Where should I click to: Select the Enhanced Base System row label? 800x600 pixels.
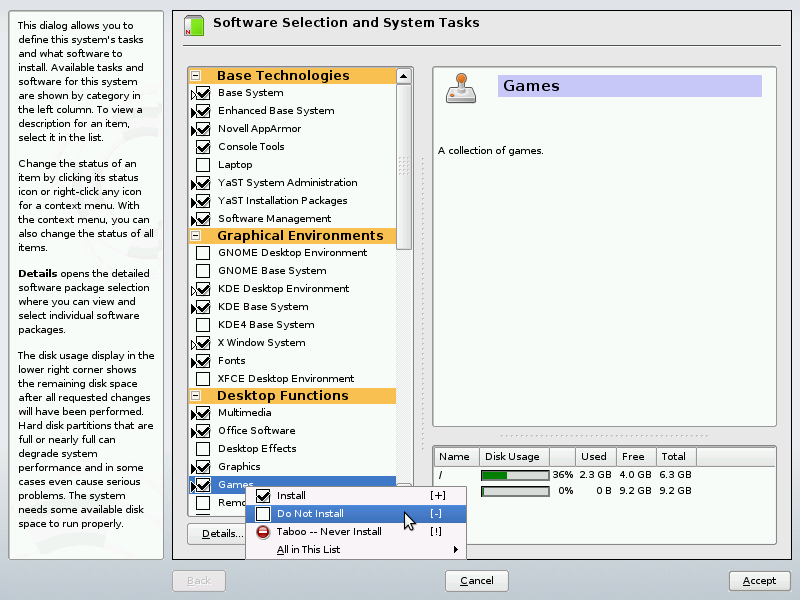pyautogui.click(x=276, y=111)
